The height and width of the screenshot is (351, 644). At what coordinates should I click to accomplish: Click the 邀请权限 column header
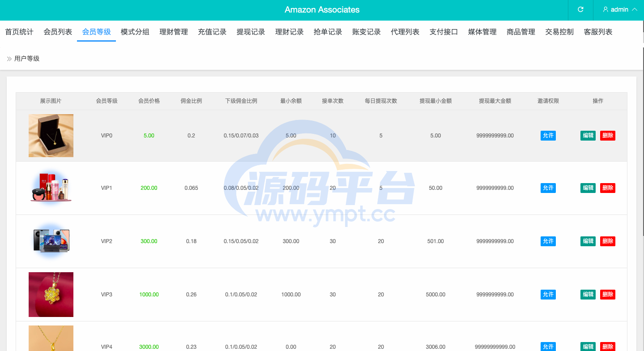[548, 101]
